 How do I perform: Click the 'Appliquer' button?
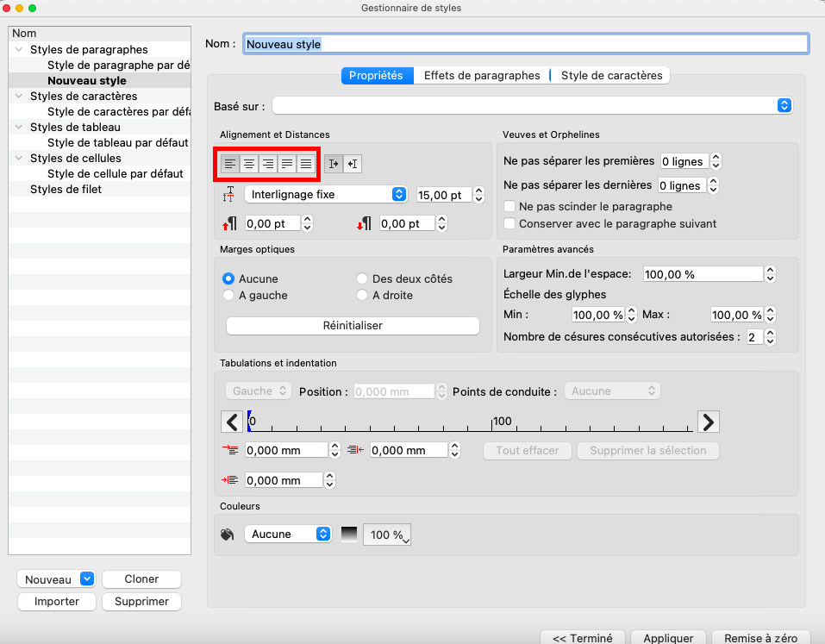tap(668, 638)
